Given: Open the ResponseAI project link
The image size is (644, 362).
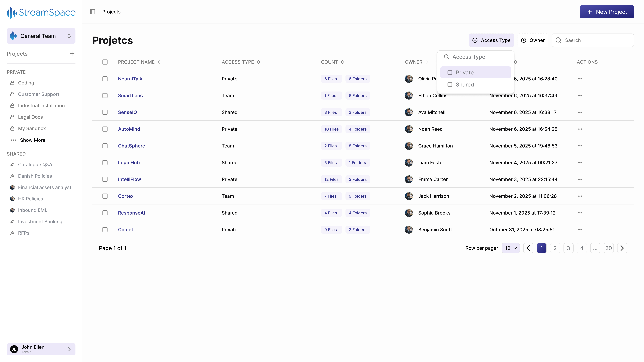Looking at the screenshot, I should point(131,213).
